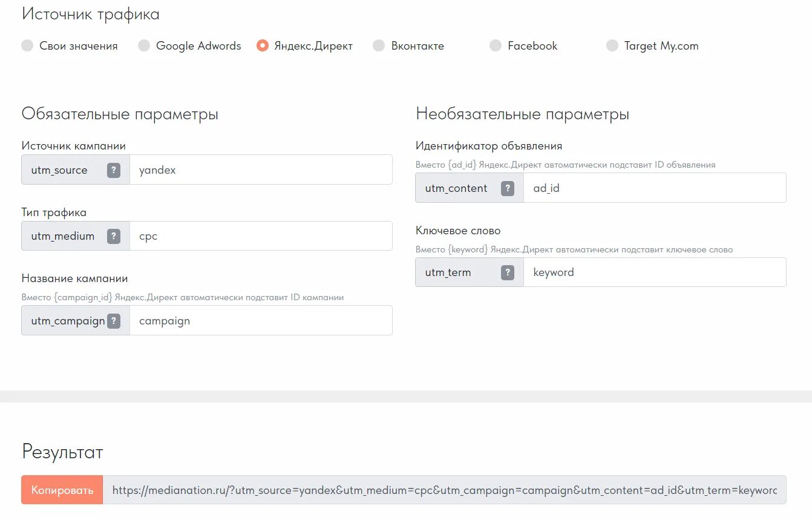Copy the resulting URL with Копировать
Screen dimensions: 812x520
coord(62,490)
